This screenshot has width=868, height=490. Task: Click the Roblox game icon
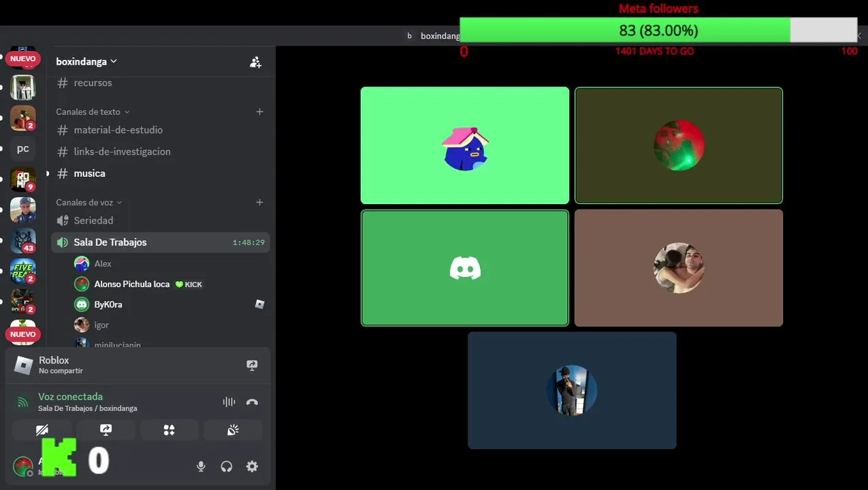[x=24, y=365]
